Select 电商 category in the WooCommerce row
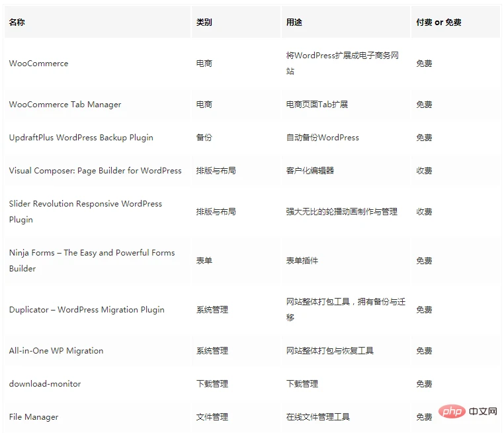 point(204,64)
